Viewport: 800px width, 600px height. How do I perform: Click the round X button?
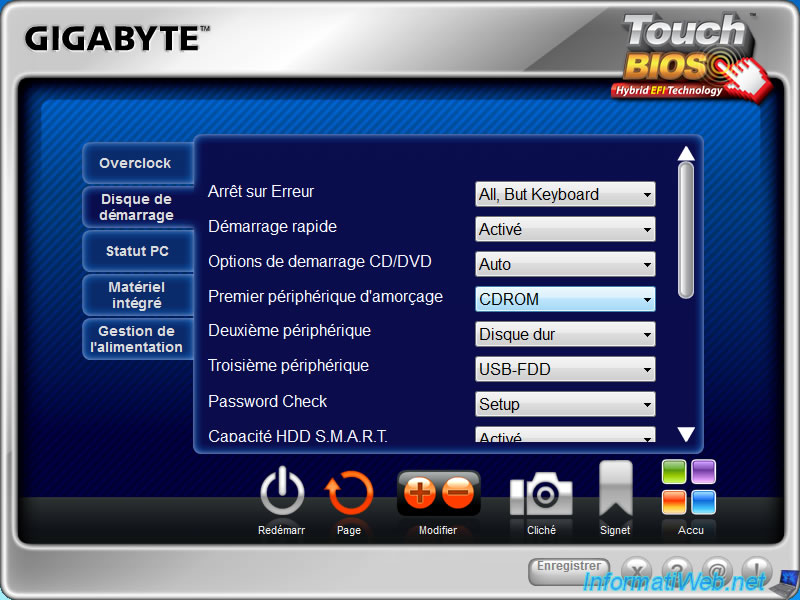coord(637,570)
